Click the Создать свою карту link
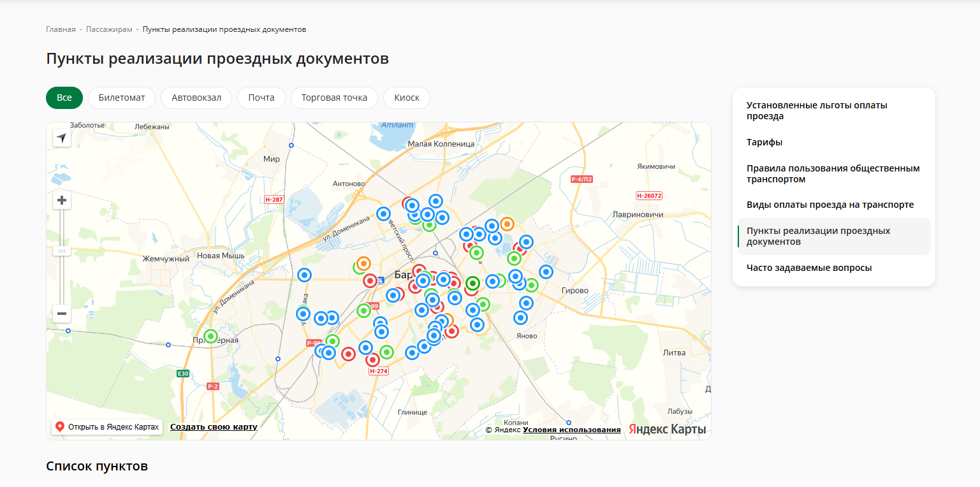This screenshot has height=487, width=980. click(x=214, y=427)
